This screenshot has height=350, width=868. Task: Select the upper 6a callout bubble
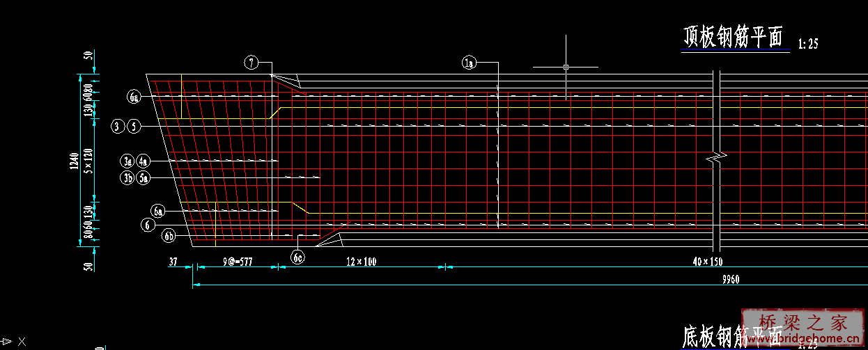coord(134,97)
